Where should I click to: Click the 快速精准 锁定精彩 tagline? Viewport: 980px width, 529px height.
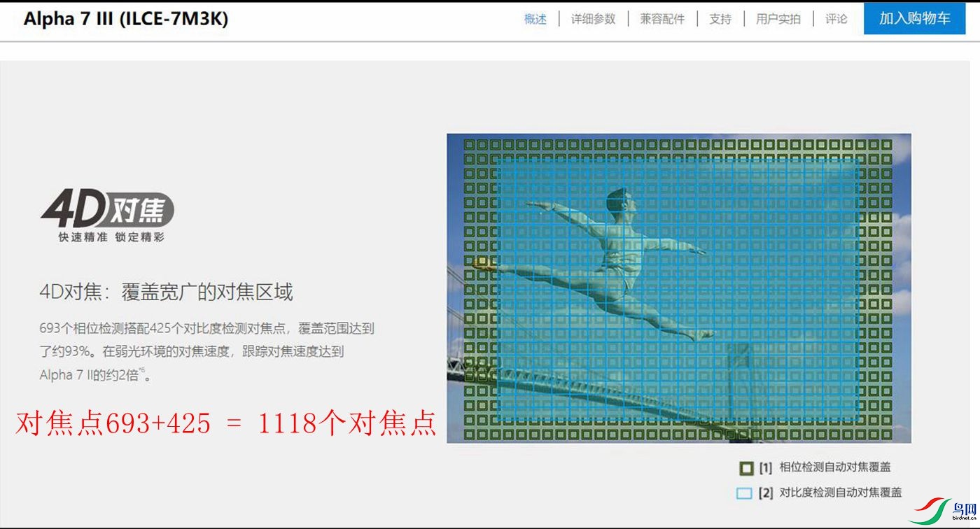(111, 237)
